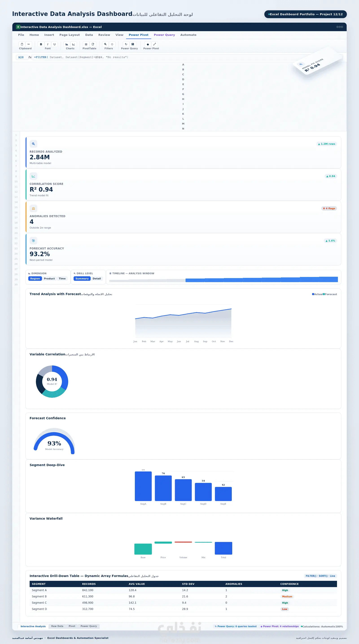Click the SegA bar in Segment Deep-Dive
359x644 pixels.
pyautogui.click(x=143, y=486)
